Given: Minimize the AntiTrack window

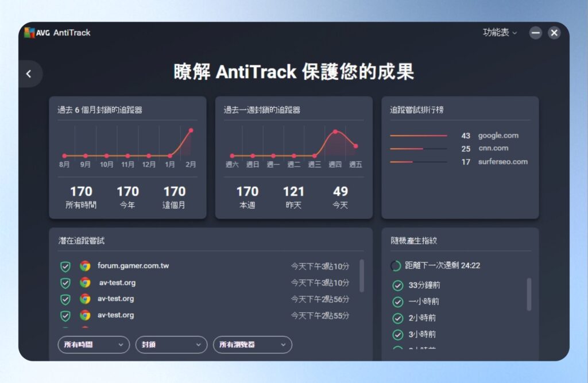Looking at the screenshot, I should coord(536,33).
